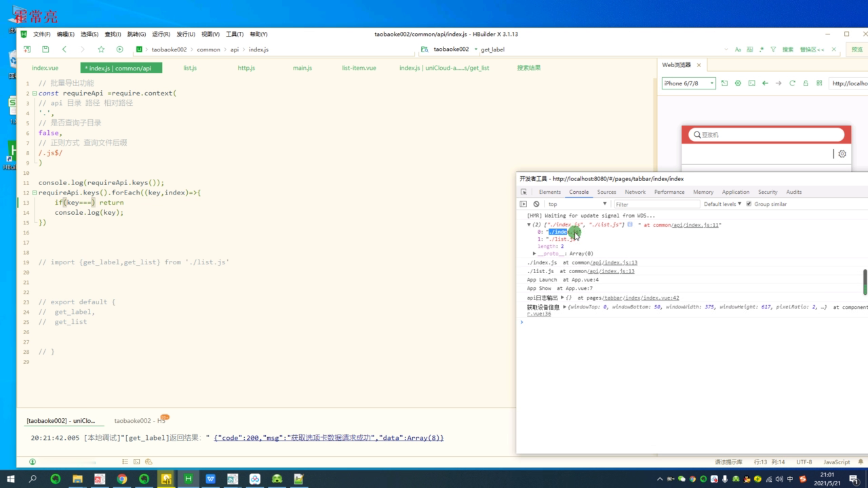Click the search filter funnel icon
The height and width of the screenshot is (488, 868).
point(773,49)
